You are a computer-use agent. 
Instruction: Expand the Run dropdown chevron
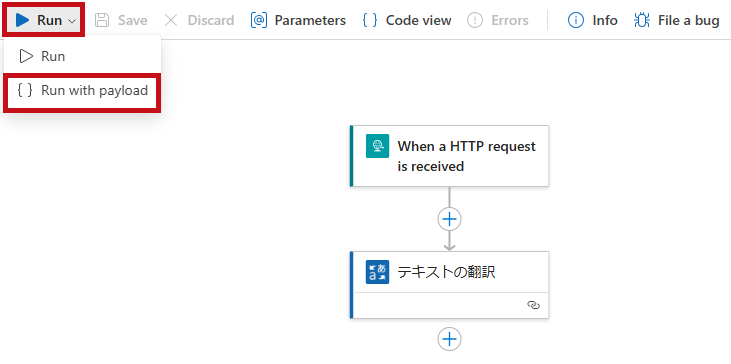72,21
